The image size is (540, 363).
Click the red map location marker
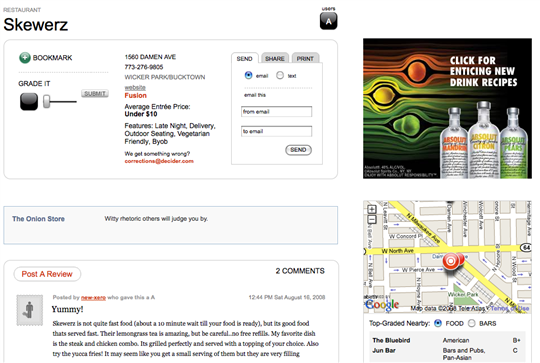450,262
